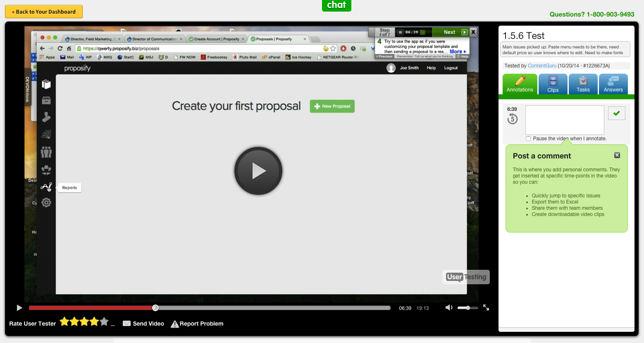Click the Questions phone number text
Image resolution: width=644 pixels, height=343 pixels.
592,14
